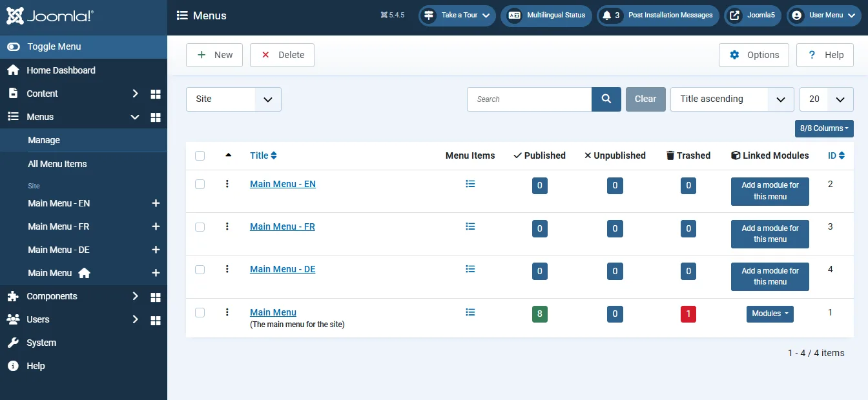Click Toggle Menu switch in sidebar
The image size is (868, 400).
[x=83, y=46]
